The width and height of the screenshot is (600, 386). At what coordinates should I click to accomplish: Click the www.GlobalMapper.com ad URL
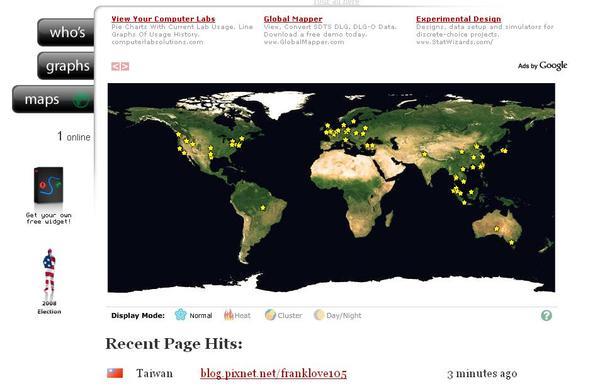304,42
